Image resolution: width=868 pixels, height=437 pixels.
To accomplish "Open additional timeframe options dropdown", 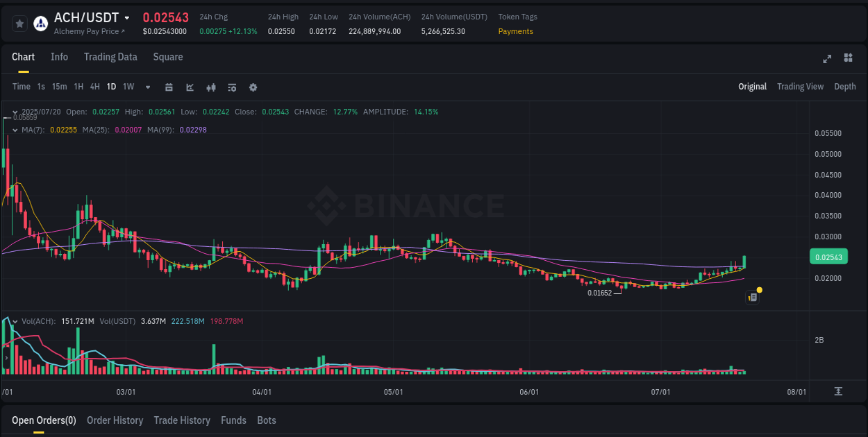I will coord(147,87).
